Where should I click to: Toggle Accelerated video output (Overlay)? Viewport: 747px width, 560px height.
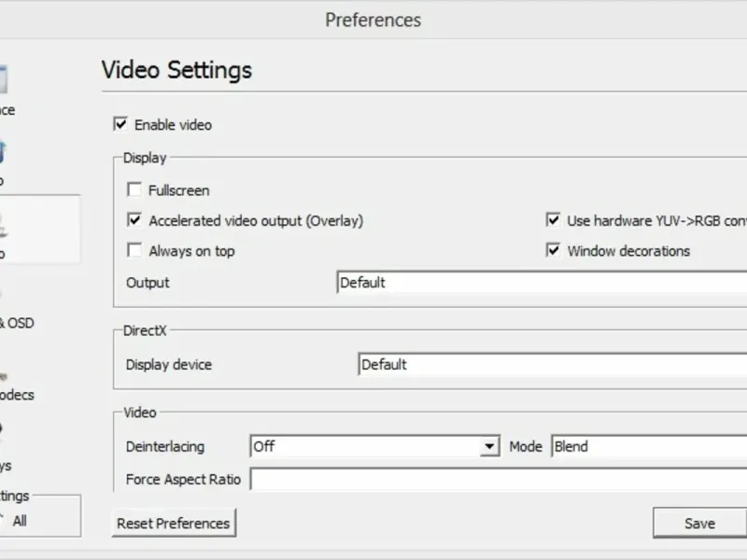click(x=134, y=221)
